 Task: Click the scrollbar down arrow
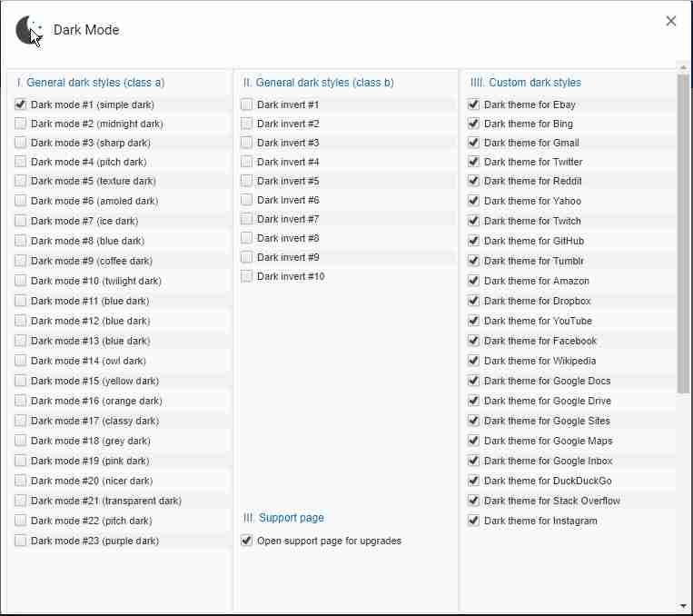click(683, 606)
